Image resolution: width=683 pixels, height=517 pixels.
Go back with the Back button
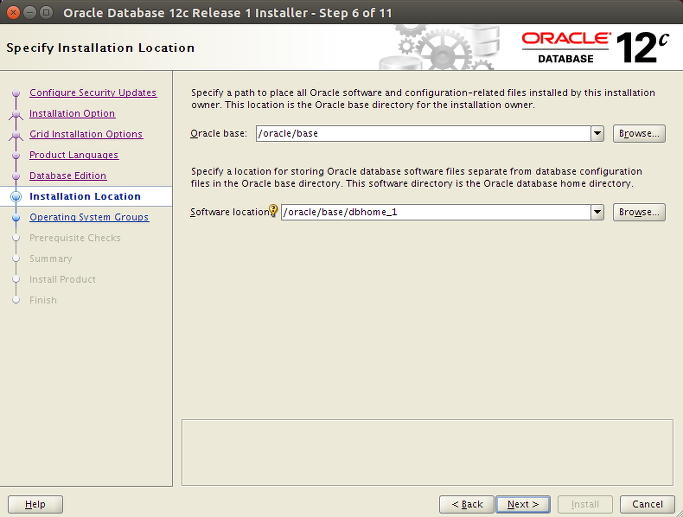[x=467, y=504]
